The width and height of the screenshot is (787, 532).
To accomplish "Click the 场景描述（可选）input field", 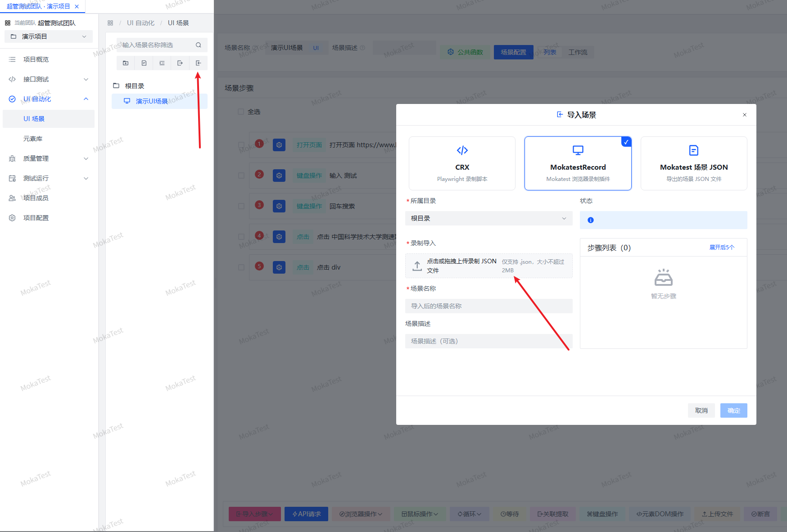I will [489, 341].
